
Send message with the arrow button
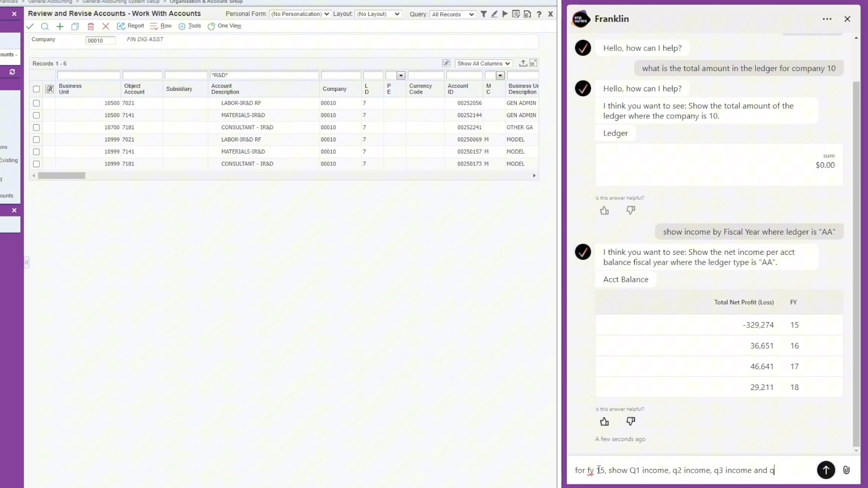826,470
